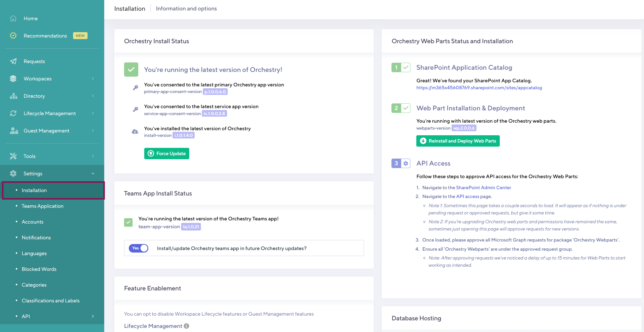The image size is (644, 332).
Task: Click the NEW badge beside Recommendations
Action: (x=80, y=36)
